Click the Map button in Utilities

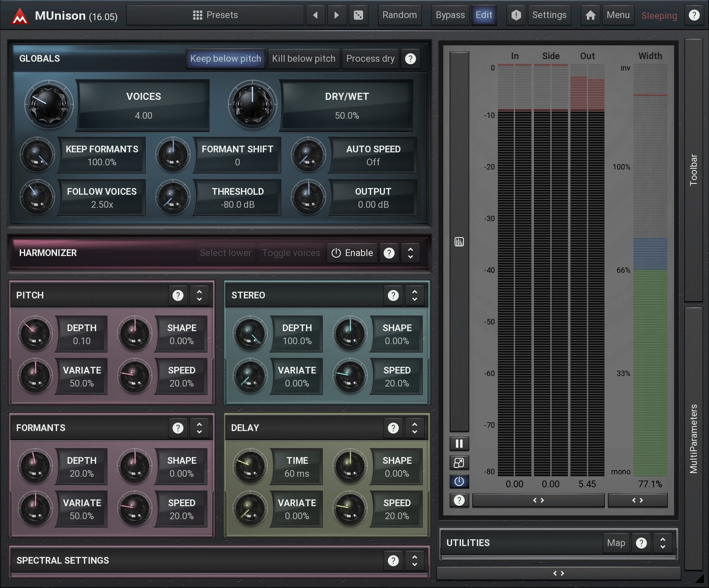click(616, 543)
